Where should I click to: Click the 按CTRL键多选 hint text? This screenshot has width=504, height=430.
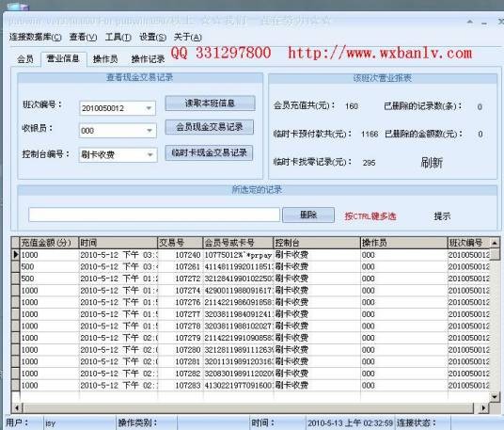coord(370,216)
